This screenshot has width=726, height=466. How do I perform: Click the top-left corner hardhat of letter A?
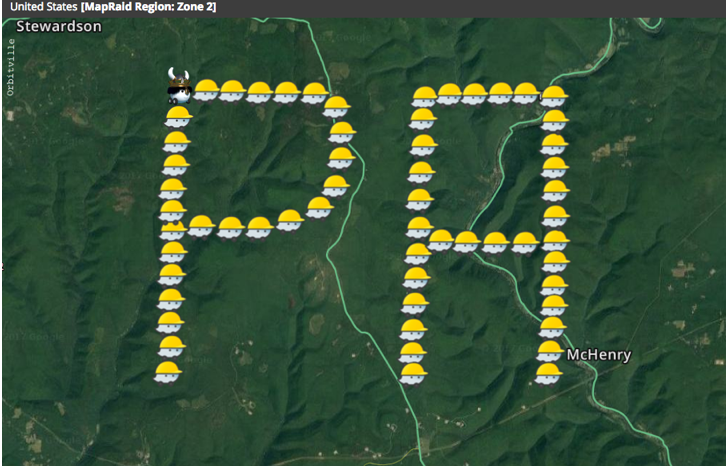coord(424,97)
